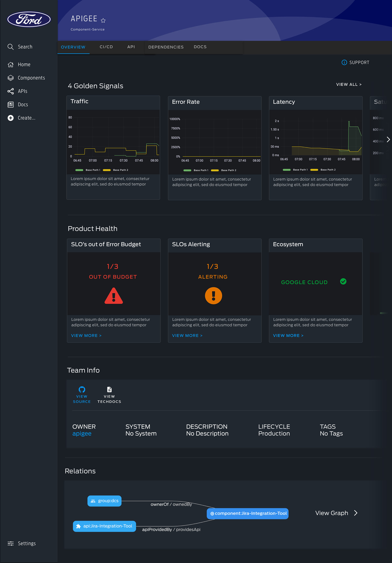Open the Settings sliders icon

pos(11,543)
